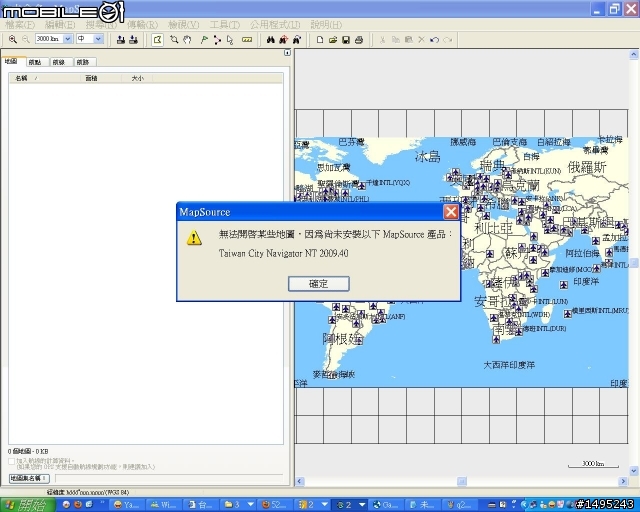Open the 中 detail level dropdown
Viewport: 640px width, 512px height.
click(x=98, y=39)
